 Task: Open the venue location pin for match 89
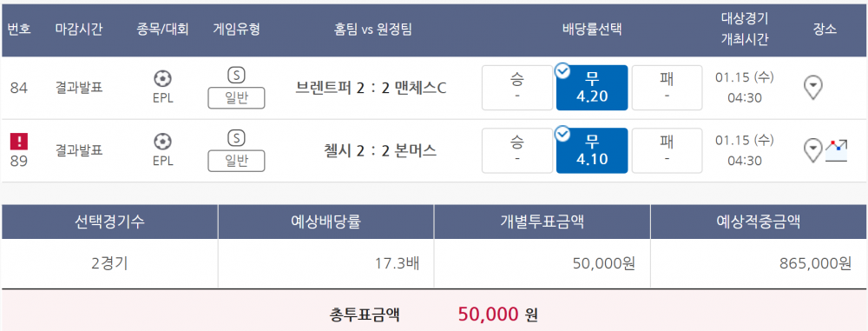[812, 150]
